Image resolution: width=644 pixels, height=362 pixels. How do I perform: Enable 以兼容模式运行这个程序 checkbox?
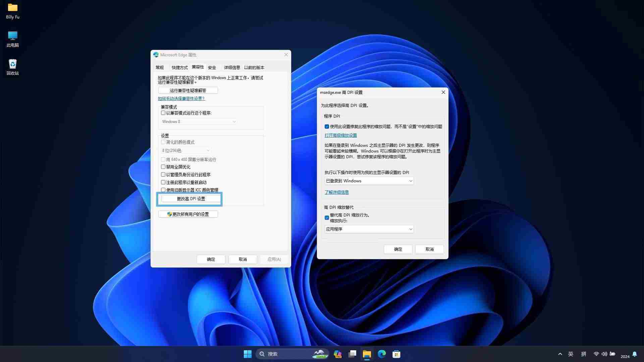click(x=163, y=113)
